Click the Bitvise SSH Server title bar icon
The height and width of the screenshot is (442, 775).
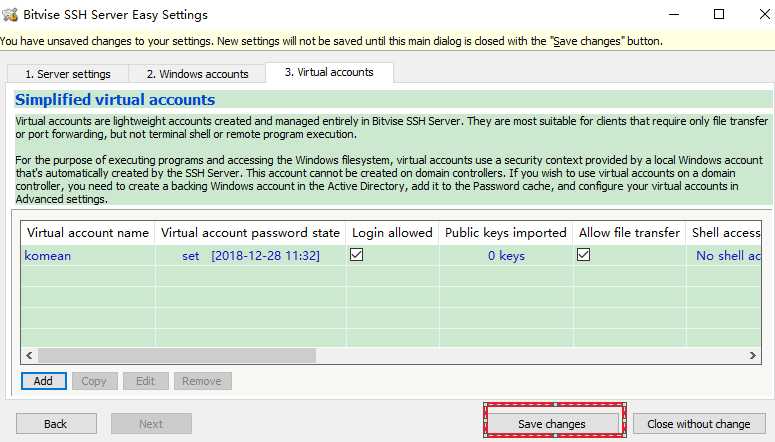(x=10, y=14)
